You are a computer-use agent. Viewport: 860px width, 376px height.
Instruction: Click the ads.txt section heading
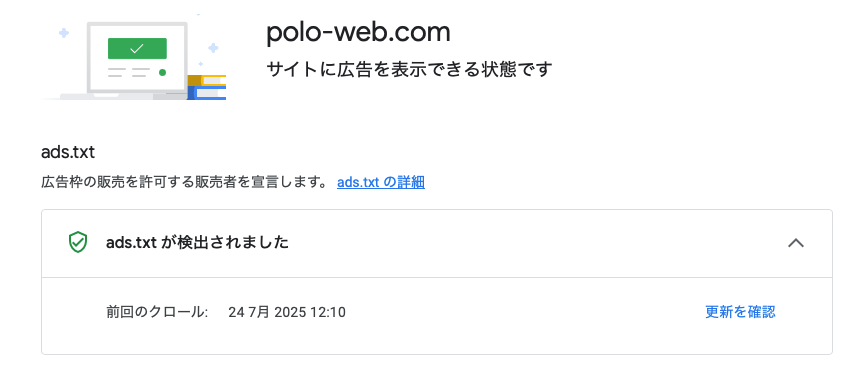68,152
